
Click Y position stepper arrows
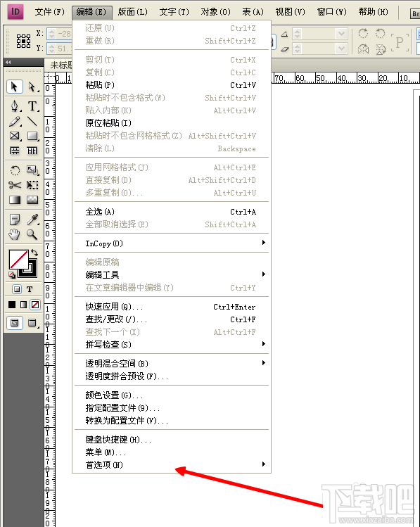point(51,49)
